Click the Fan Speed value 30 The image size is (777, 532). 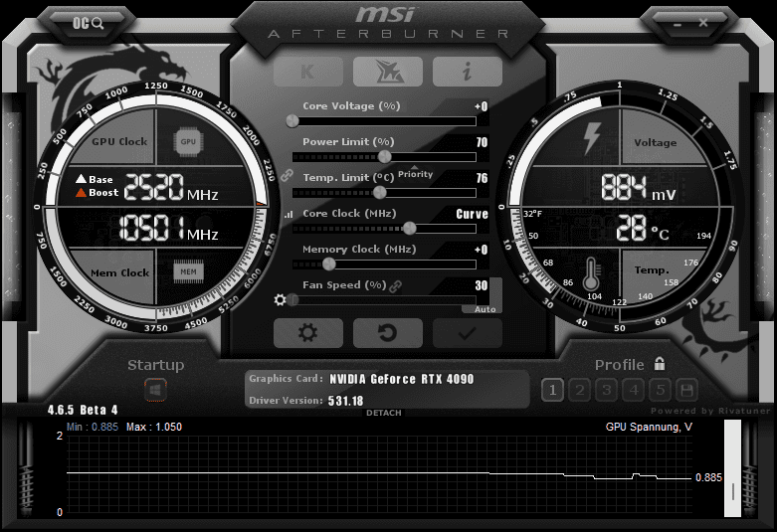(x=482, y=285)
